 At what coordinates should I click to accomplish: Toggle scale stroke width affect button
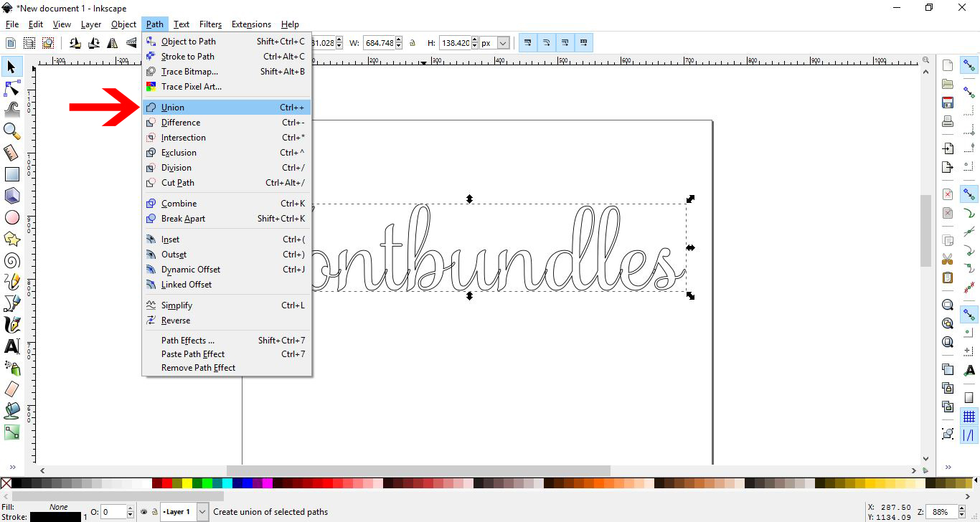click(x=528, y=43)
